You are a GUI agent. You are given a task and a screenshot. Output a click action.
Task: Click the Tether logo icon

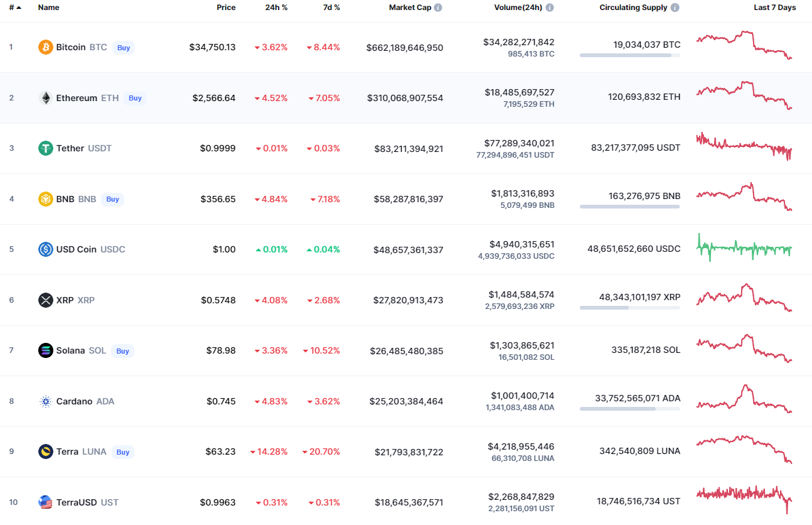pyautogui.click(x=46, y=148)
